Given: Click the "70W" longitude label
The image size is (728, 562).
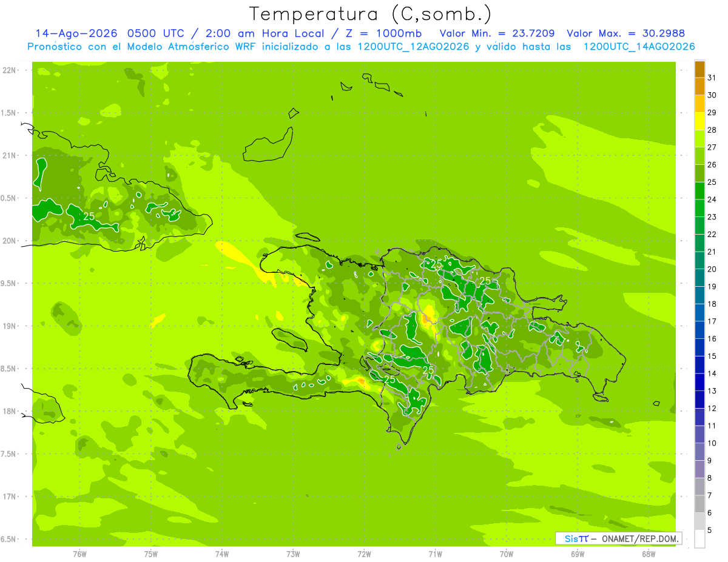Looking at the screenshot, I should (x=507, y=554).
